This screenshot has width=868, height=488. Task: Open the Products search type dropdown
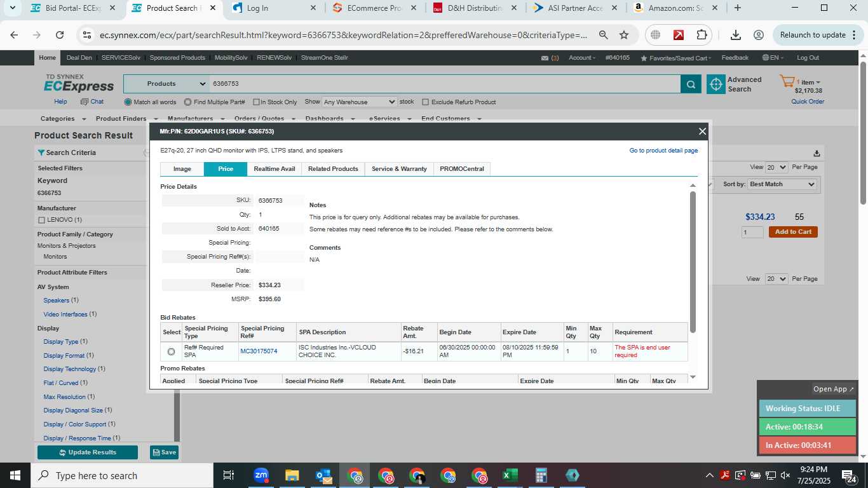click(166, 84)
